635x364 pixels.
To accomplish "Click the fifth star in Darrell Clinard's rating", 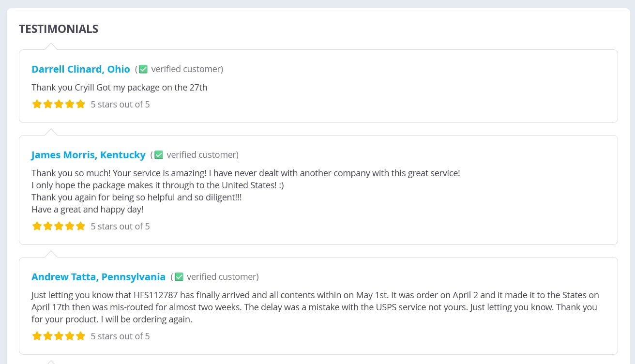I will click(x=80, y=104).
